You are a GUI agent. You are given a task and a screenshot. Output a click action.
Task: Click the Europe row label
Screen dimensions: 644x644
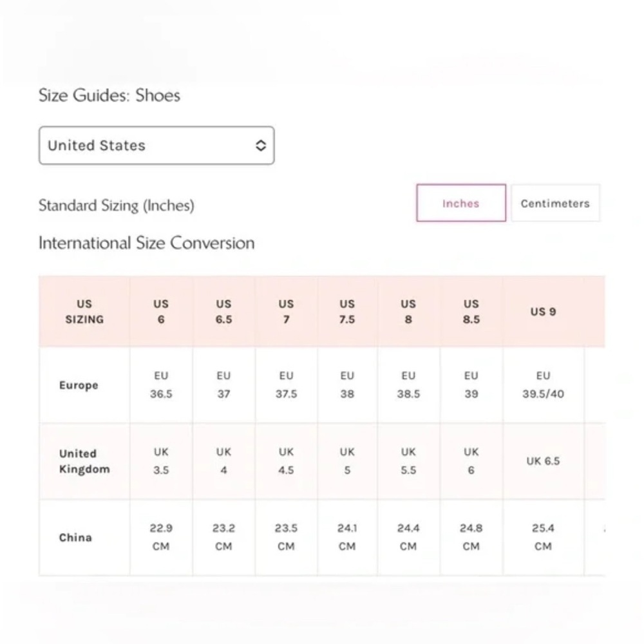click(x=79, y=385)
